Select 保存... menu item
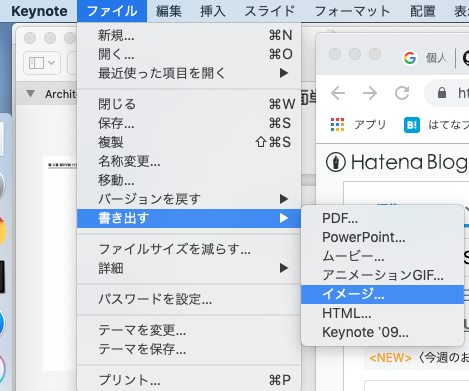The image size is (469, 391). coord(189,123)
